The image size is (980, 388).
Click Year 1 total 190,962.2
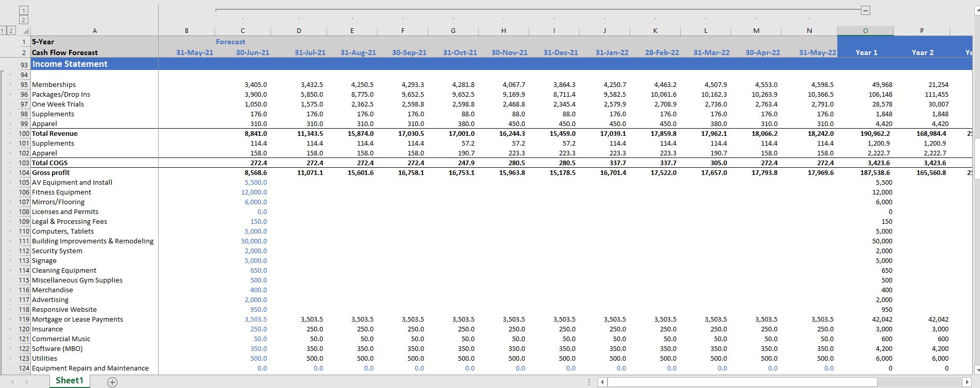pos(875,134)
